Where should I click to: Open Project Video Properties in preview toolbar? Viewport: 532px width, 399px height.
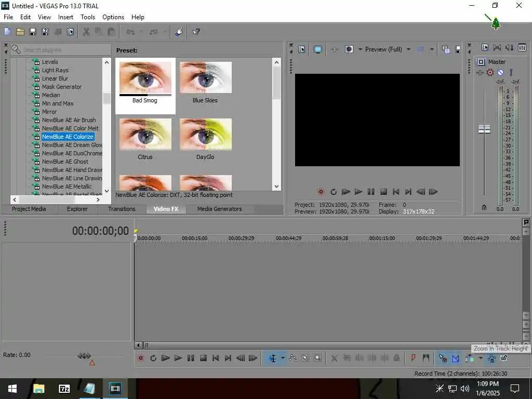(x=302, y=49)
